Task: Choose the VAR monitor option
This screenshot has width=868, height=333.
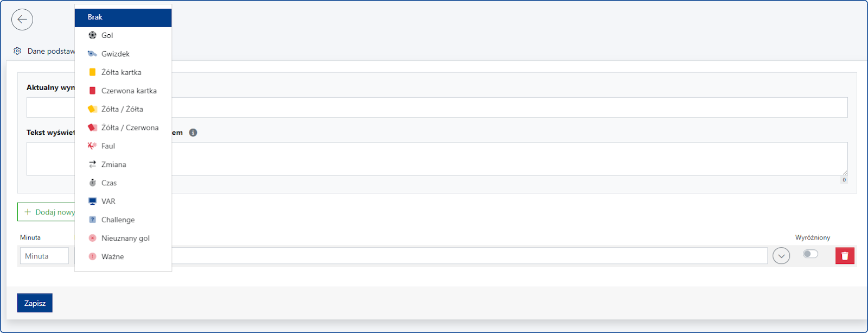Action: coord(108,202)
